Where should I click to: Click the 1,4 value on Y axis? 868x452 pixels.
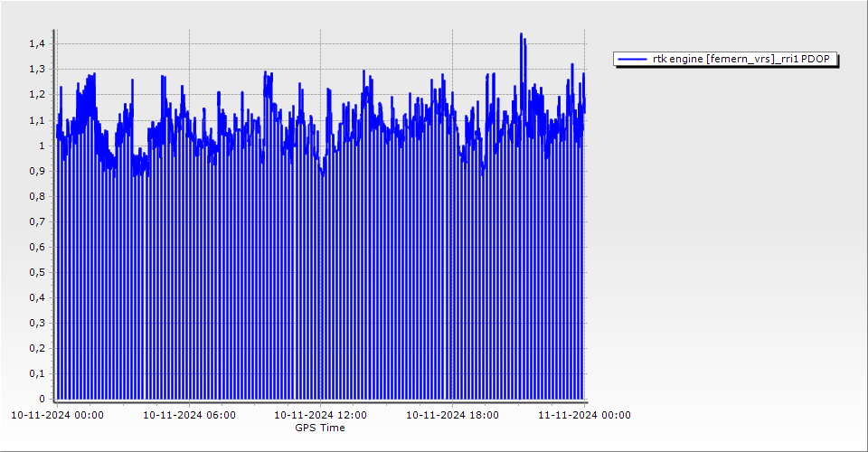37,43
